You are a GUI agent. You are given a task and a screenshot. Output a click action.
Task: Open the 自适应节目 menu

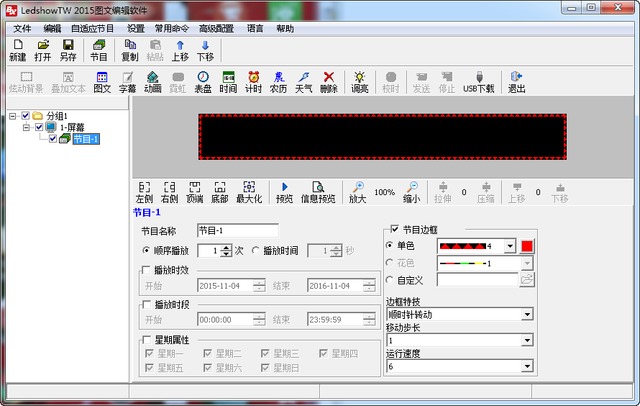[93, 29]
